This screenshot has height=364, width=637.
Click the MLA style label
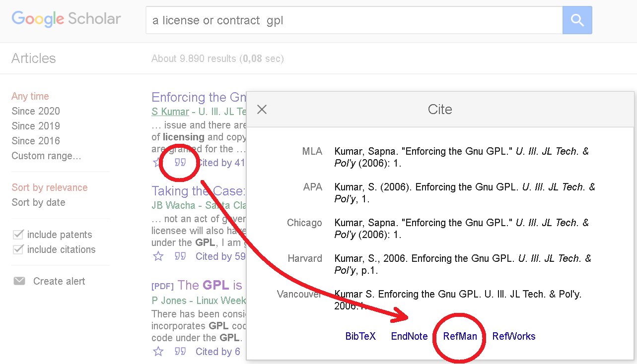(x=312, y=151)
